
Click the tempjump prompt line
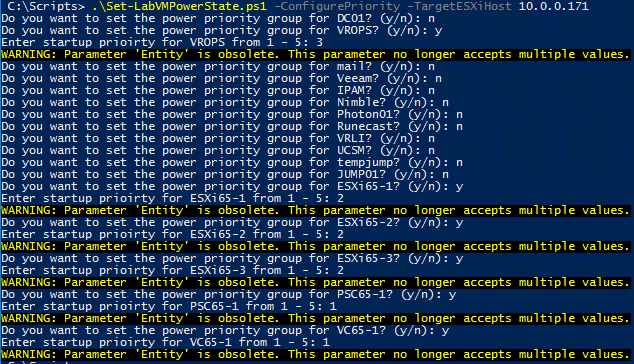(x=232, y=163)
